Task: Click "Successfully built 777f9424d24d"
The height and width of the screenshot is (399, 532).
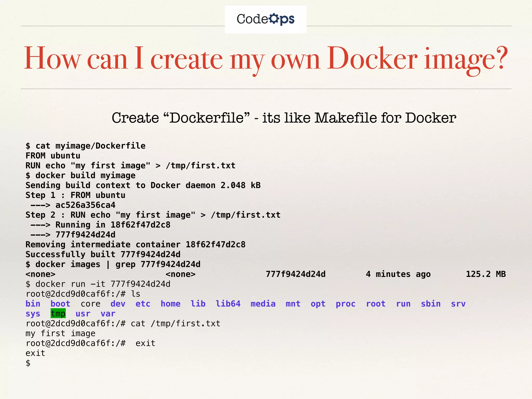Action: (103, 255)
